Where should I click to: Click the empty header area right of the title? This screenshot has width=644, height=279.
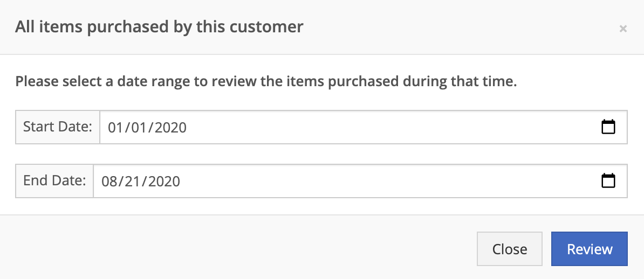460,27
